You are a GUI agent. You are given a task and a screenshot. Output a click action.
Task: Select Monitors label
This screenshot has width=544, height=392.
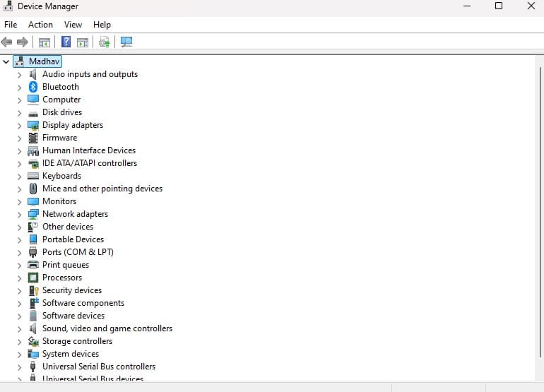point(59,201)
